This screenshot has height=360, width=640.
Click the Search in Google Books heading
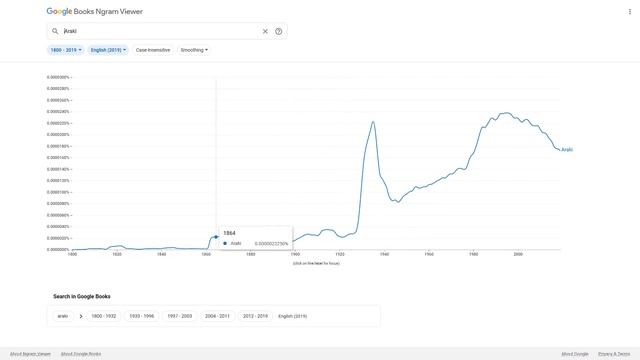click(82, 296)
